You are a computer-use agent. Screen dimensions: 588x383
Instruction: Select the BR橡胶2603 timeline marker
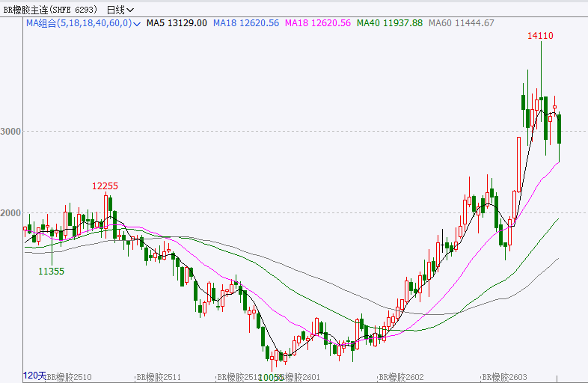point(504,378)
